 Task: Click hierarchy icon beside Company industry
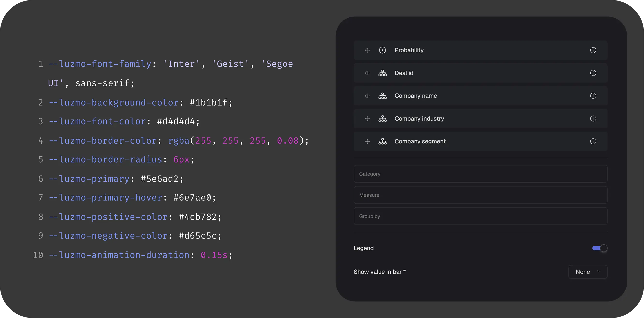[x=382, y=118]
